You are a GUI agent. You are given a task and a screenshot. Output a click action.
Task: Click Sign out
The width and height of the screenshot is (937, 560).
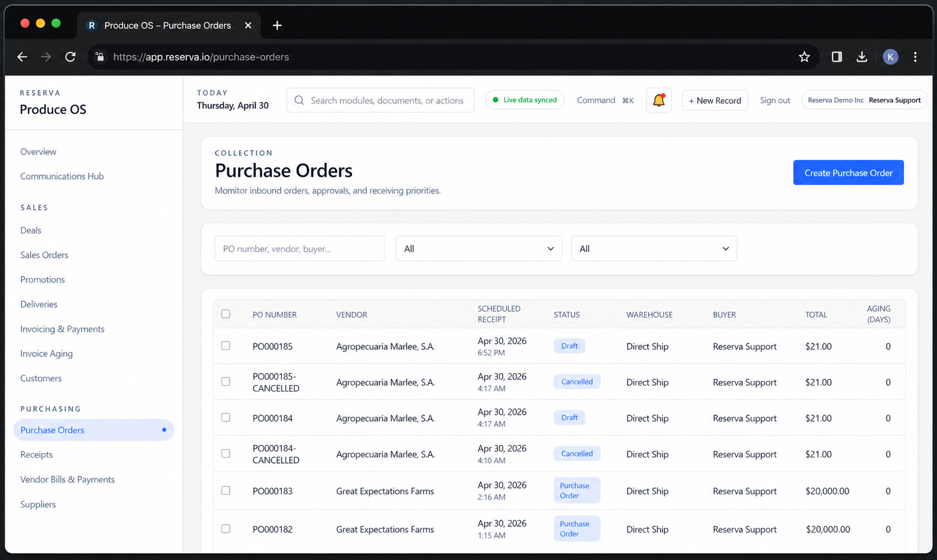[775, 100]
